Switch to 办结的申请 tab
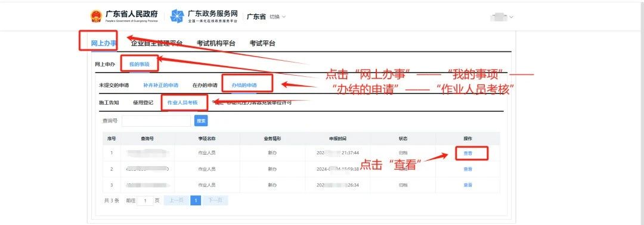644x225 pixels. pyautogui.click(x=244, y=85)
